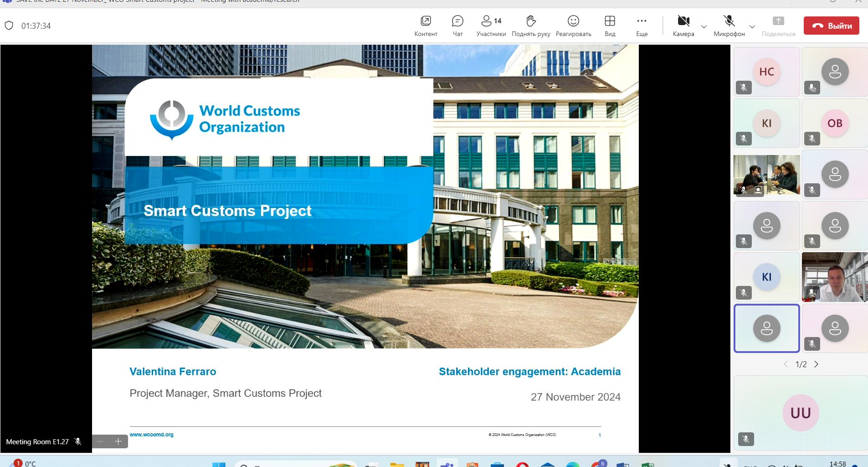The width and height of the screenshot is (868, 467).
Task: Select the OB participant tile
Action: coord(835,123)
